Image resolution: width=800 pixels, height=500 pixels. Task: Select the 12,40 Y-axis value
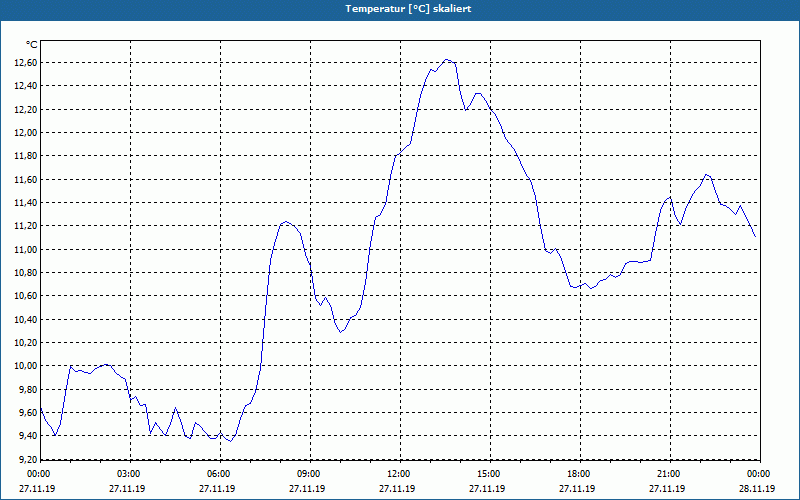26,86
